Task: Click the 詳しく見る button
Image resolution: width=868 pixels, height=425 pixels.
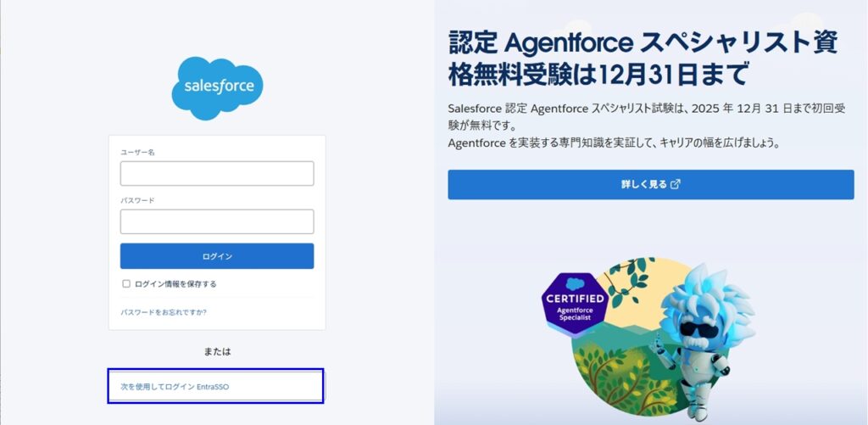Action: (650, 184)
